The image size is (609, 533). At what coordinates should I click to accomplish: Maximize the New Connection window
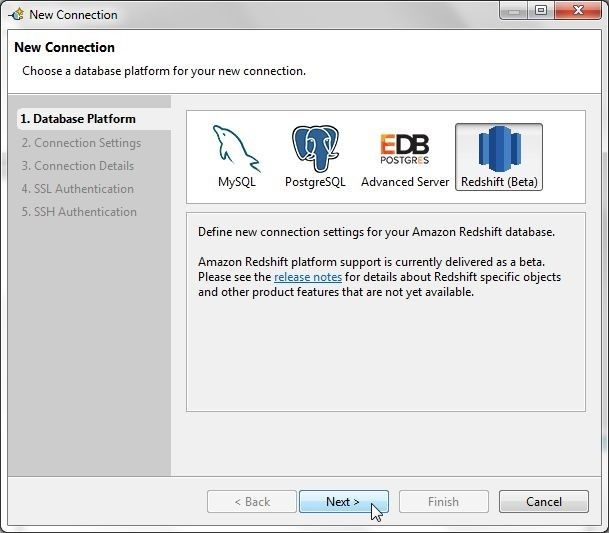tap(541, 10)
